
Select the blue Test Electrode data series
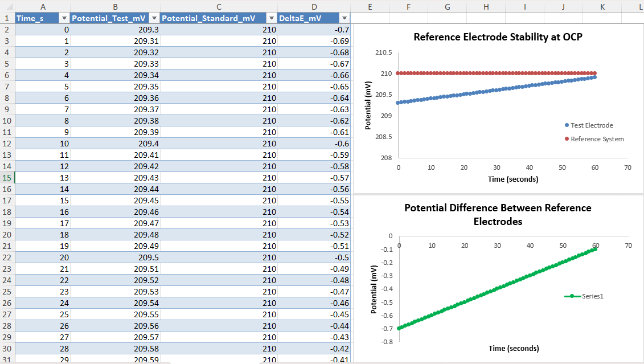point(497,90)
